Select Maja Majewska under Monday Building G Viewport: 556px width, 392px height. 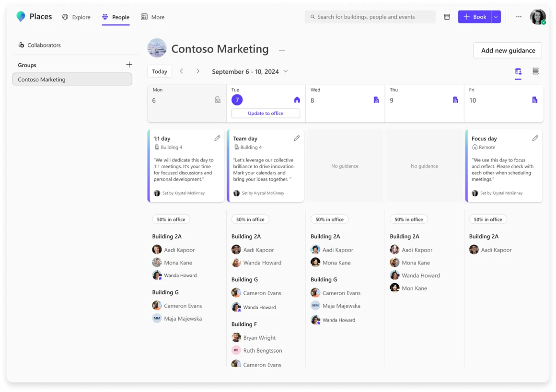pyautogui.click(x=177, y=319)
